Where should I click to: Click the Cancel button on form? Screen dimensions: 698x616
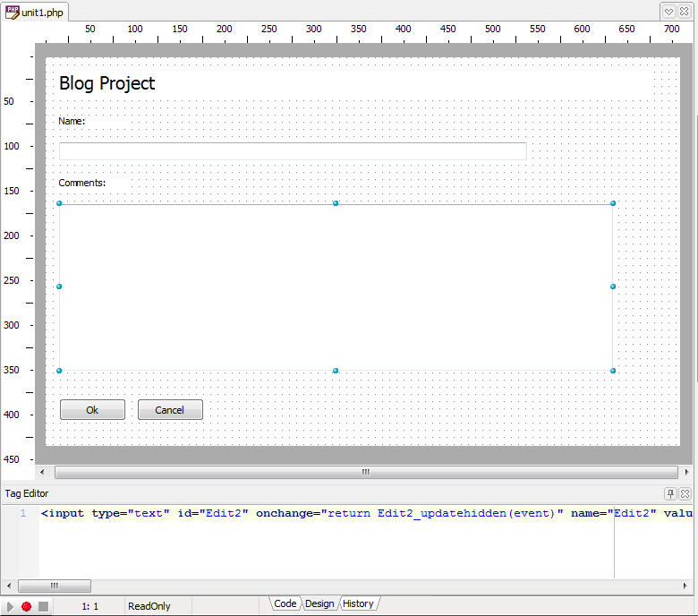(x=170, y=410)
